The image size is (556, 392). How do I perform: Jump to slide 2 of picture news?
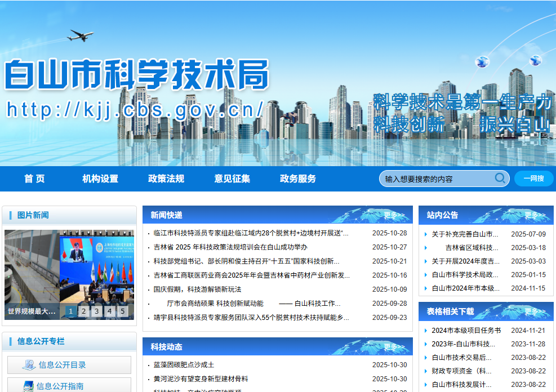click(x=83, y=311)
